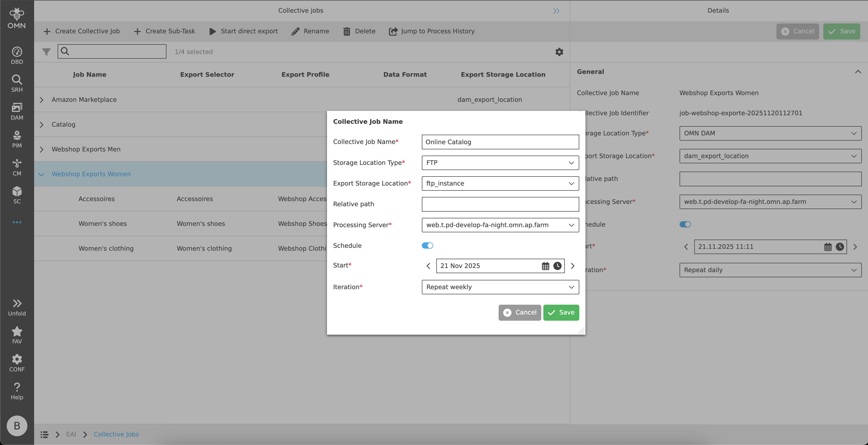Click calendar icon in dialog Start field
Image resolution: width=868 pixels, height=445 pixels.
click(545, 266)
